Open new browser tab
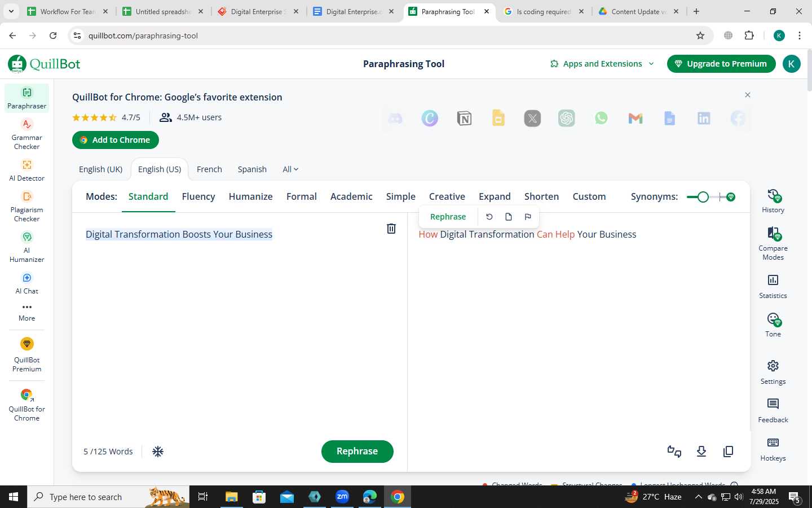812x508 pixels. tap(696, 11)
